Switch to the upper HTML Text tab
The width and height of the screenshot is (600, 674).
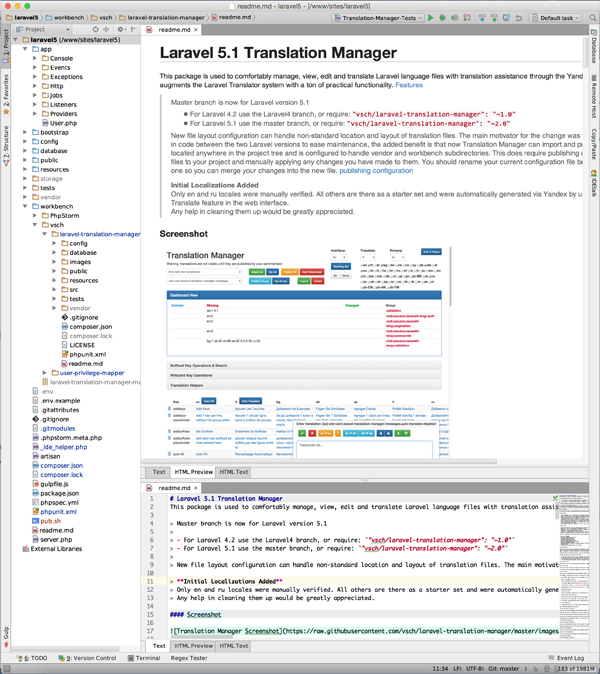pos(233,472)
